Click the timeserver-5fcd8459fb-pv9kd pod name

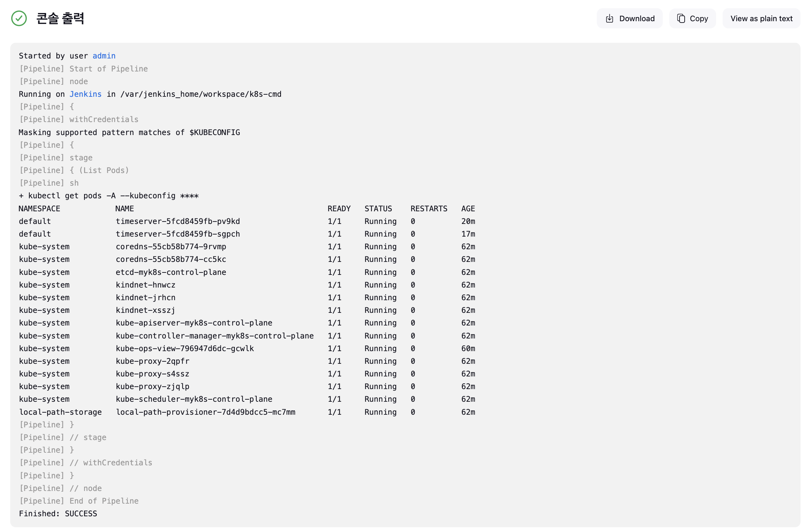coord(178,221)
